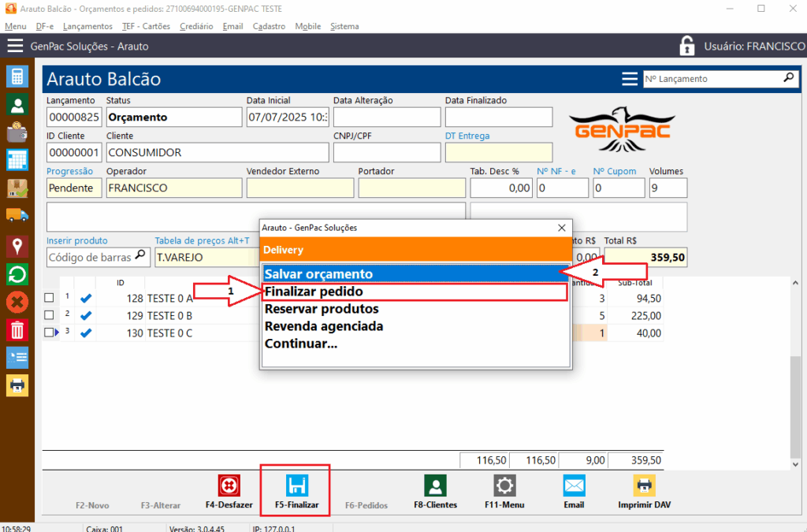Open the hamburger menu beside GenPac Soluções
This screenshot has width=807, height=532.
point(15,47)
